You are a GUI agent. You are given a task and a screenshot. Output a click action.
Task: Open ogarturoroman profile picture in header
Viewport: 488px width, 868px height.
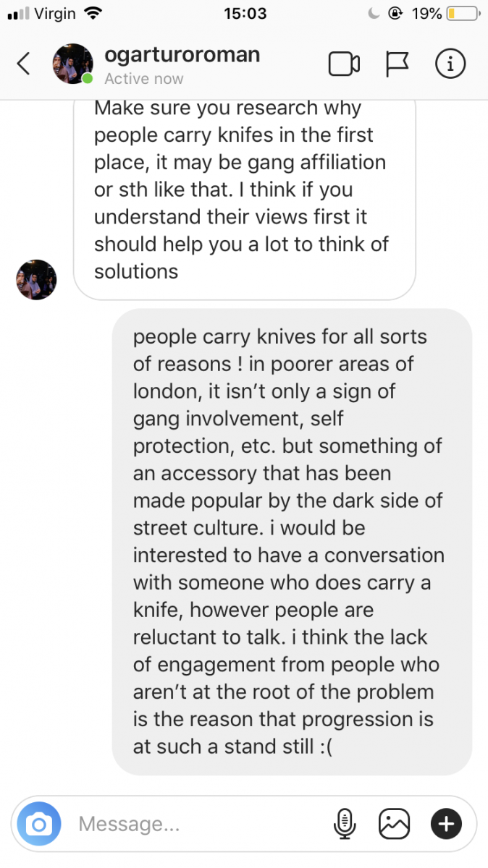click(x=73, y=64)
